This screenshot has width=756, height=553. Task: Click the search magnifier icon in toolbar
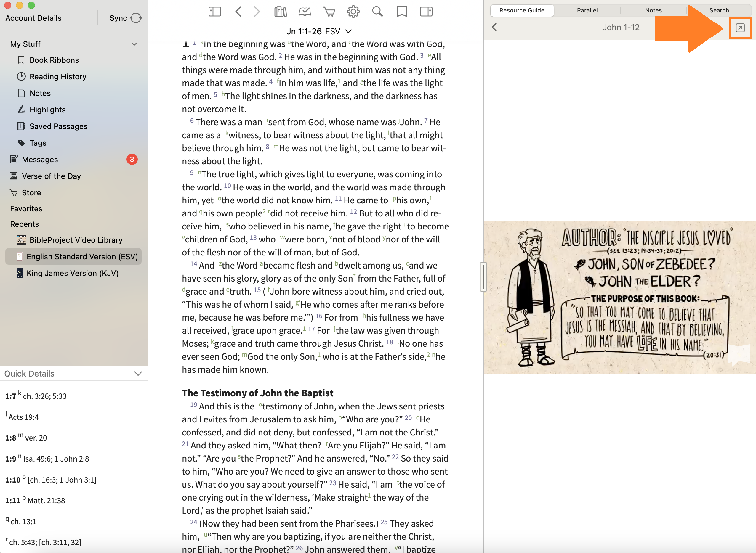pyautogui.click(x=377, y=12)
